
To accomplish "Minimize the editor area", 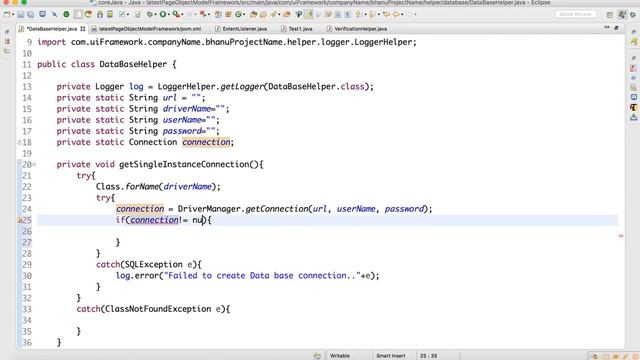I will 607,27.
